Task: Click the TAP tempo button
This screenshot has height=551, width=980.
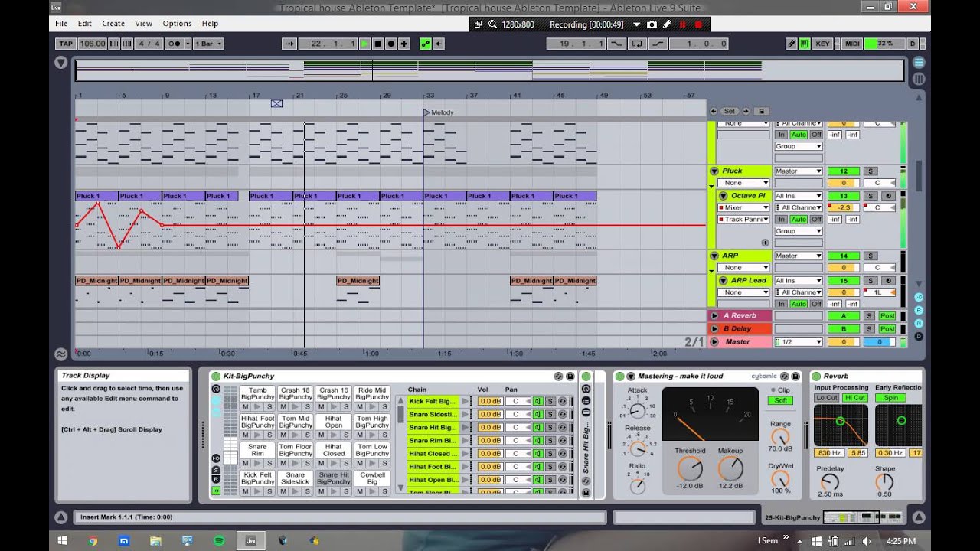Action: pos(66,44)
